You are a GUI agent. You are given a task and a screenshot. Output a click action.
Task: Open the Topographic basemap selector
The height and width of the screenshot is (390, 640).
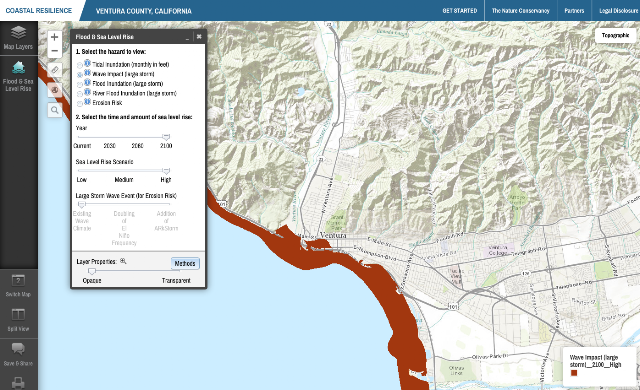pos(615,35)
